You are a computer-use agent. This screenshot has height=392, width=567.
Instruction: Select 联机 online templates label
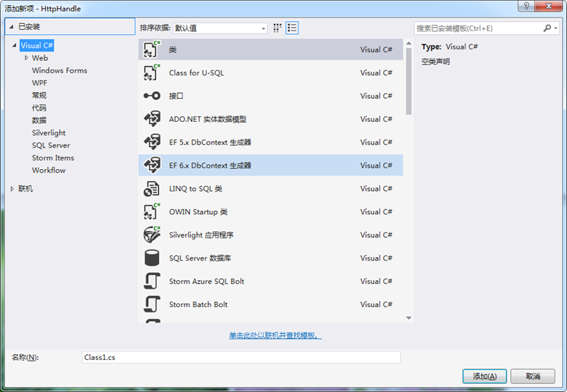25,189
